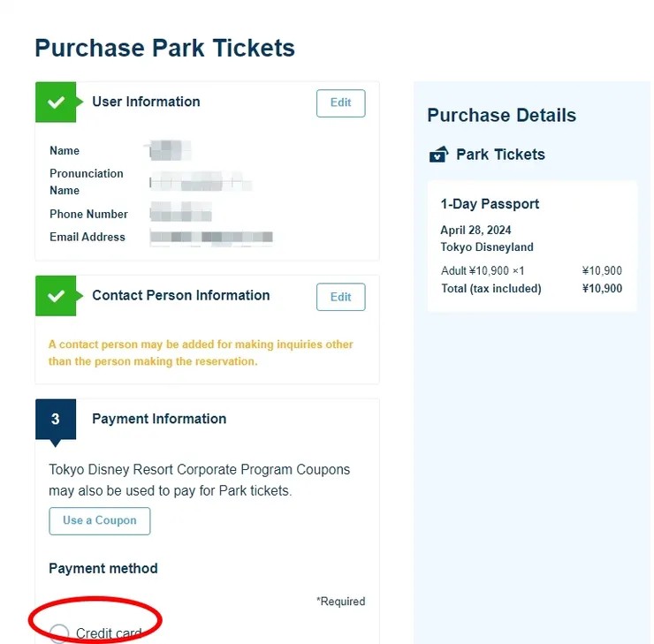654x644 pixels.
Task: Click the blurred Phone Number value
Action: (x=181, y=213)
